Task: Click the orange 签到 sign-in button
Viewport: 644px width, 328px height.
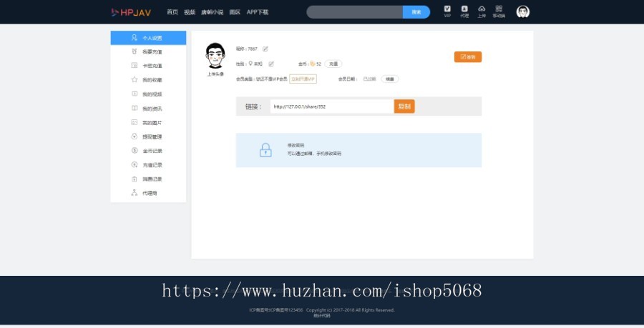Action: pos(468,57)
